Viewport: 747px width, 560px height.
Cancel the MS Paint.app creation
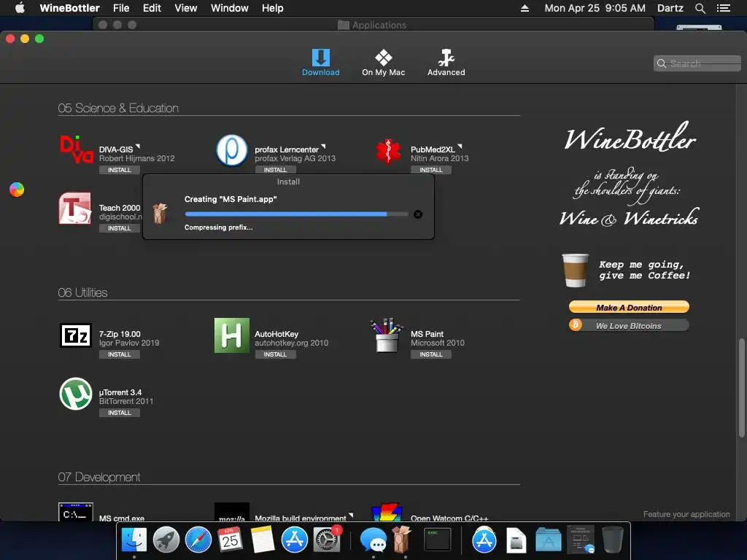418,214
